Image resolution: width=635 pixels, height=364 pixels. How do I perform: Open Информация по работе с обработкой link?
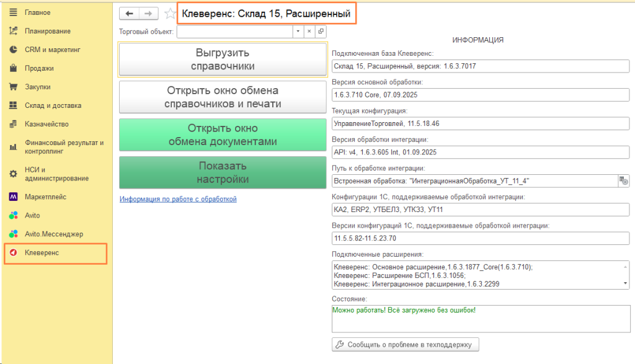[x=178, y=199]
